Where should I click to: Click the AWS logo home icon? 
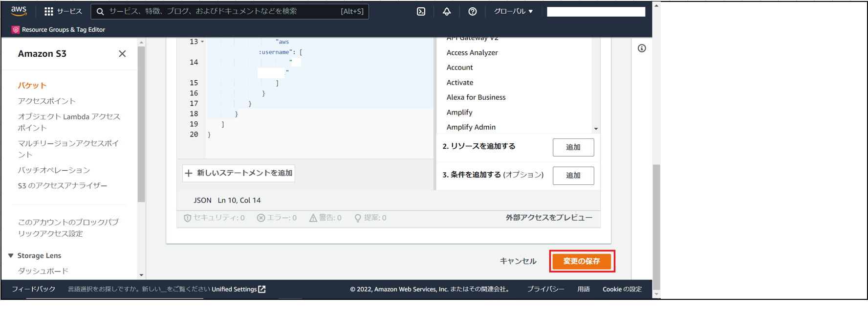click(19, 11)
